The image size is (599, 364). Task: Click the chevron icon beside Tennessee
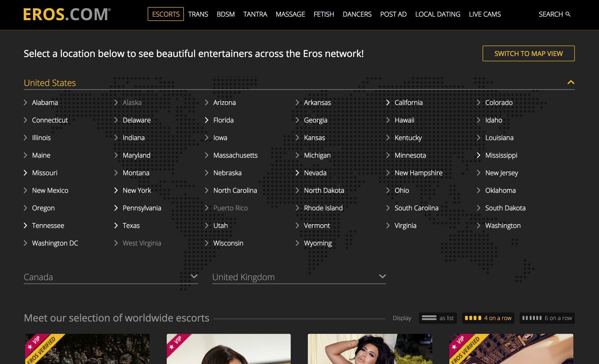(25, 226)
